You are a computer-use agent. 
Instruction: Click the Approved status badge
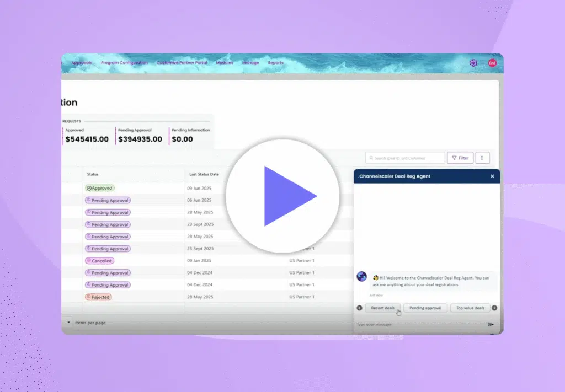click(x=100, y=188)
